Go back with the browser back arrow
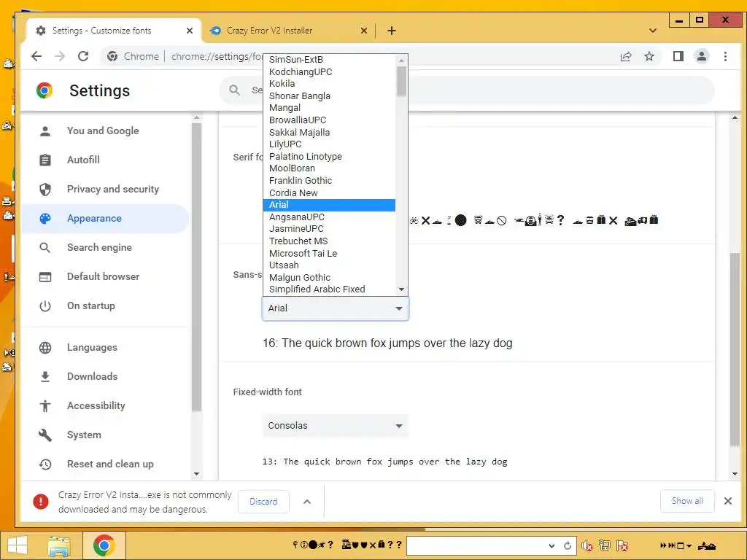 tap(36, 56)
